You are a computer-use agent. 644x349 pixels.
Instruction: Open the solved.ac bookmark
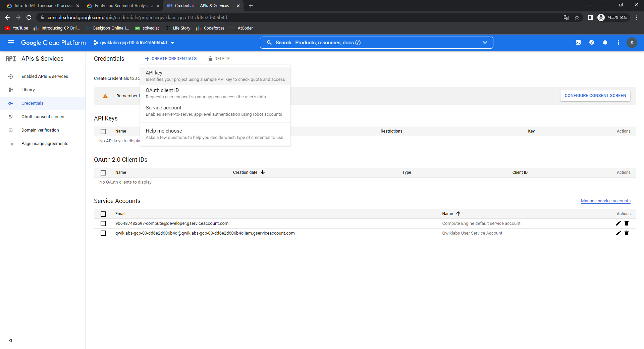(147, 28)
